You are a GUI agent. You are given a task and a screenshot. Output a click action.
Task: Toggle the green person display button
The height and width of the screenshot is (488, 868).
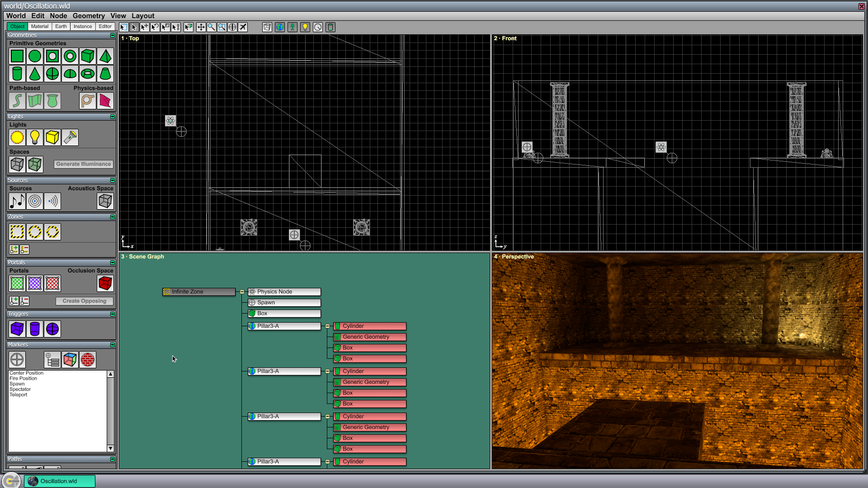[292, 27]
